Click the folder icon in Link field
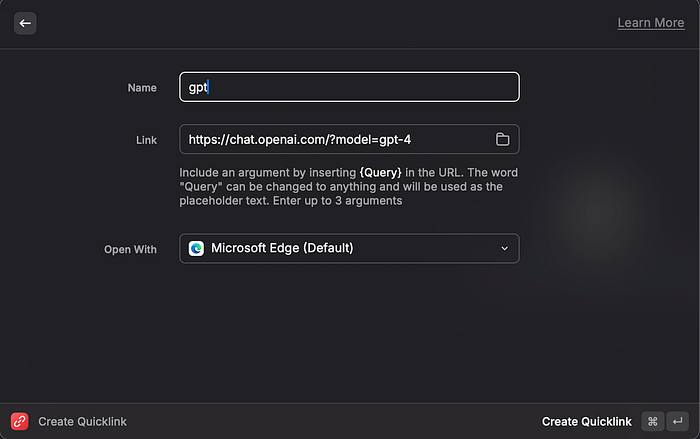This screenshot has width=700, height=439. coord(503,139)
